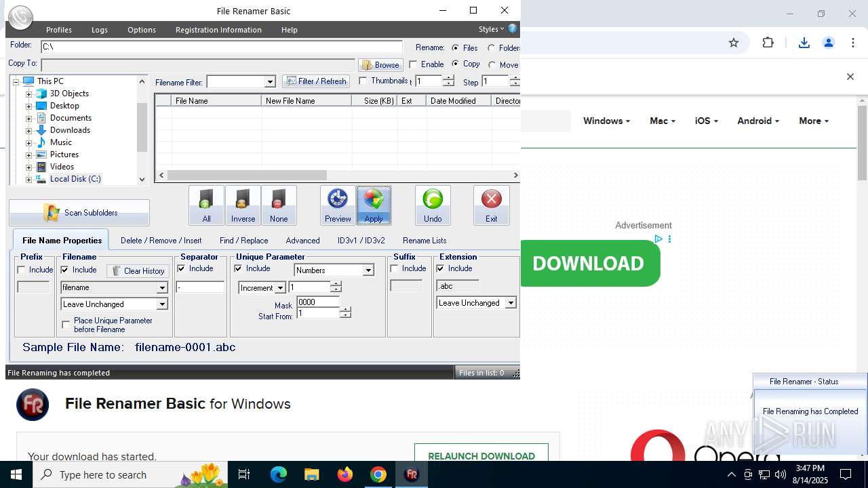
Task: Open the Chrome profile icon
Action: click(829, 43)
